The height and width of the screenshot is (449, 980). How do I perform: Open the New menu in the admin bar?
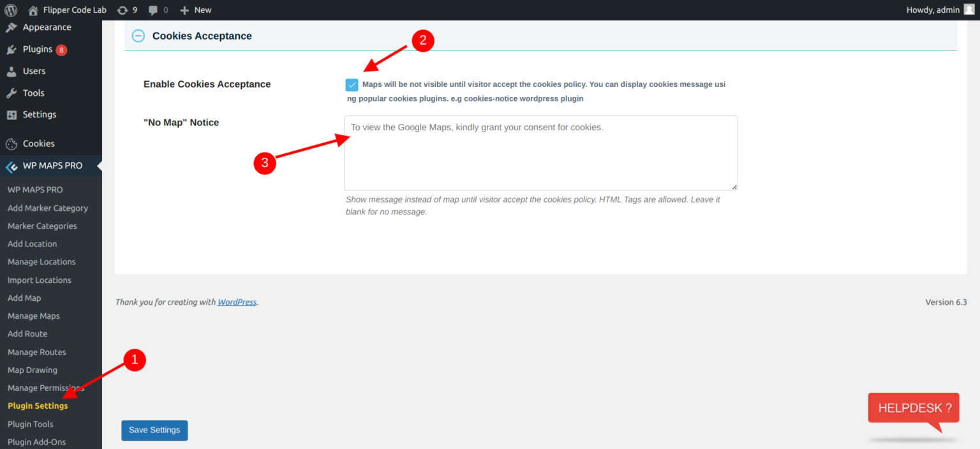[195, 10]
